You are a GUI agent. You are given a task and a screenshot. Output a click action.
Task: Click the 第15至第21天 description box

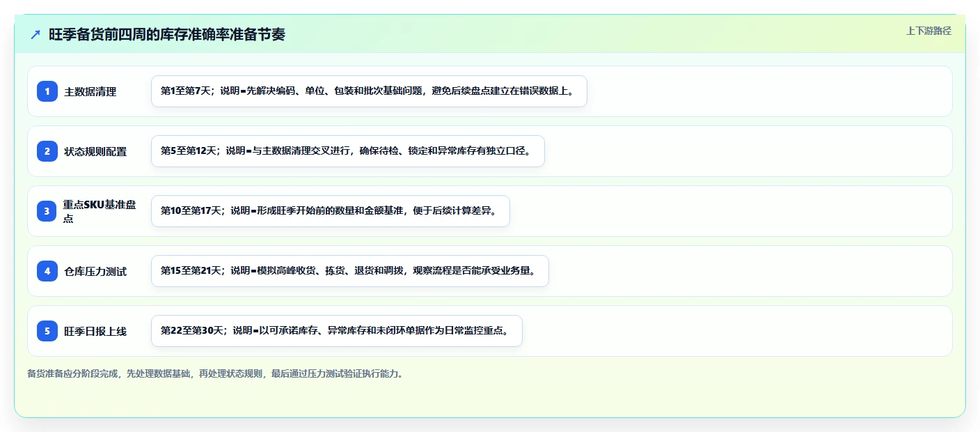[x=350, y=271]
